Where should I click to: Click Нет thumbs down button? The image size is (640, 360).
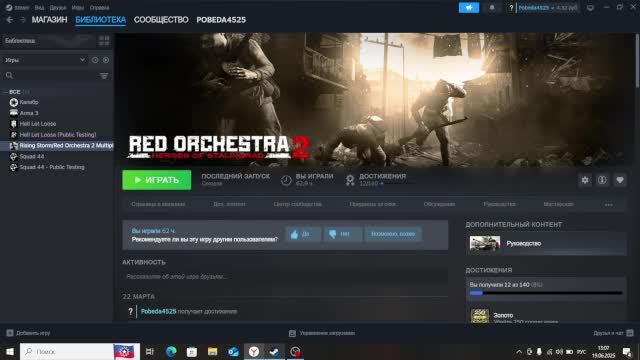(x=342, y=234)
